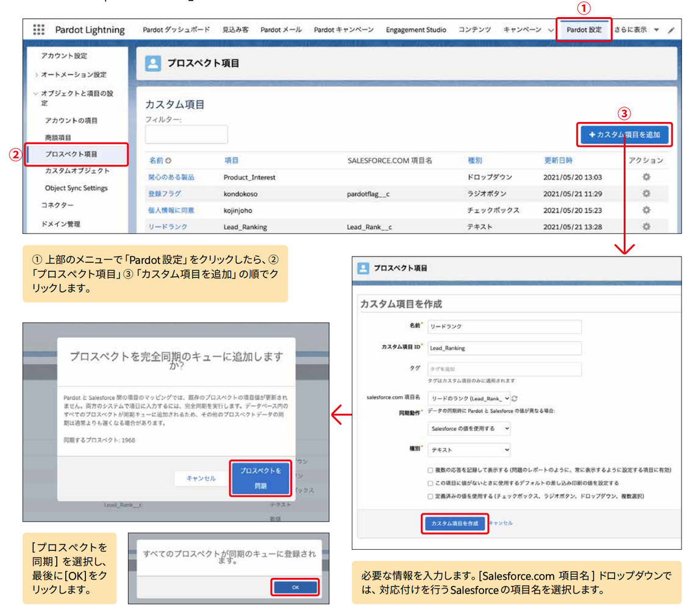The width and height of the screenshot is (700, 612).
Task: Select アカウント設定 in sidebar
Action: pyautogui.click(x=64, y=56)
